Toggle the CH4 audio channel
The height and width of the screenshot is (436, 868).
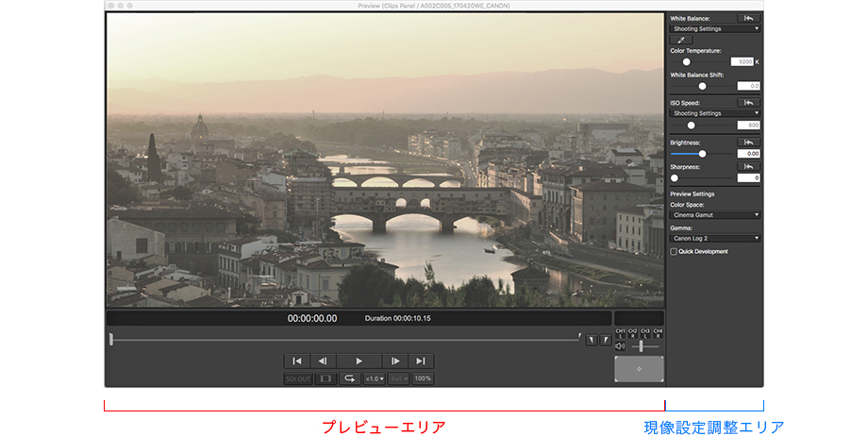pos(658,333)
